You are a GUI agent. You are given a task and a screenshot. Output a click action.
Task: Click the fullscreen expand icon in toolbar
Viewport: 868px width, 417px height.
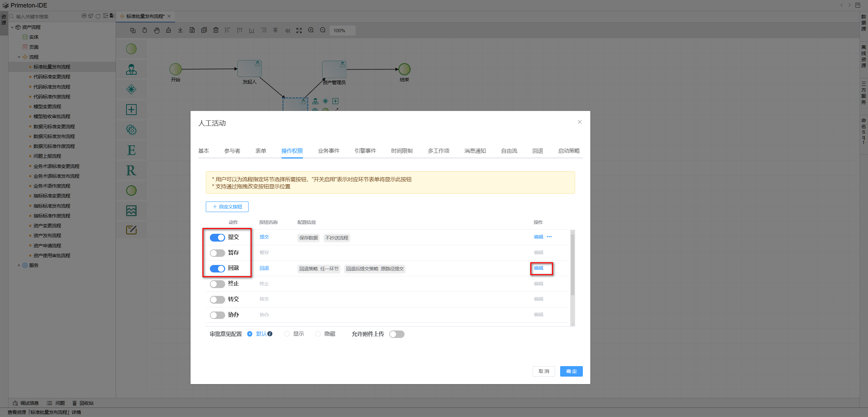tap(299, 31)
